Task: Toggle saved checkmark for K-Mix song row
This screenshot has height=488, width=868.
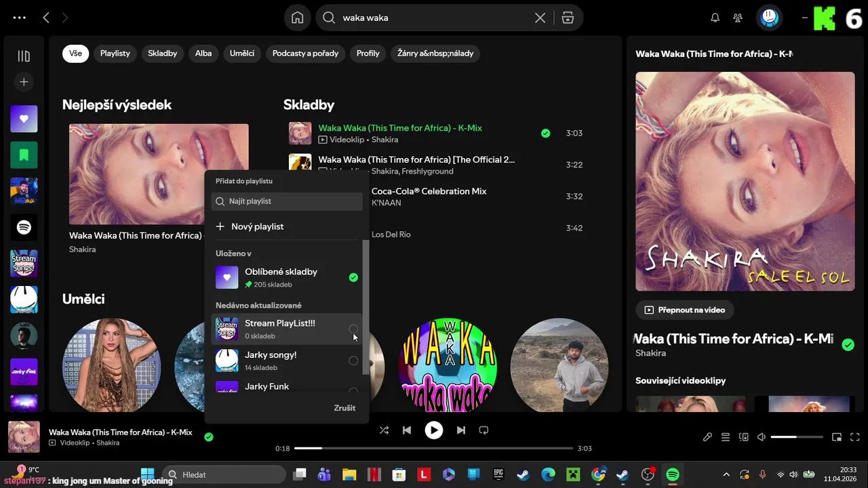Action: click(545, 133)
